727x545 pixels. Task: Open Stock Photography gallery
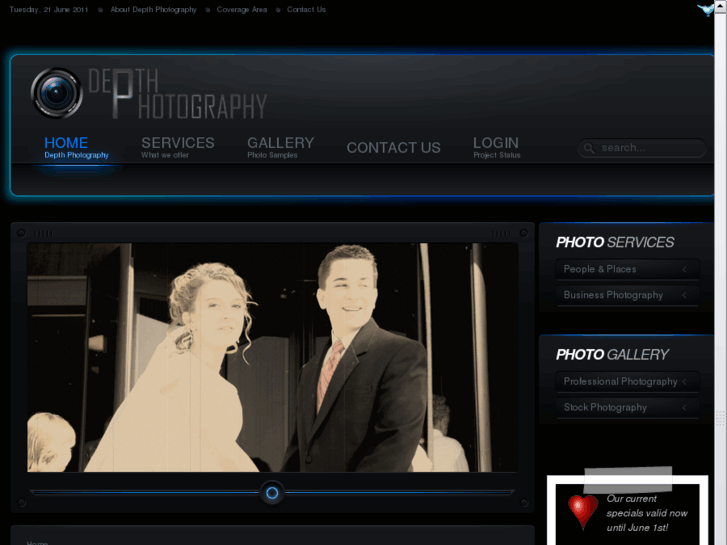pos(627,407)
